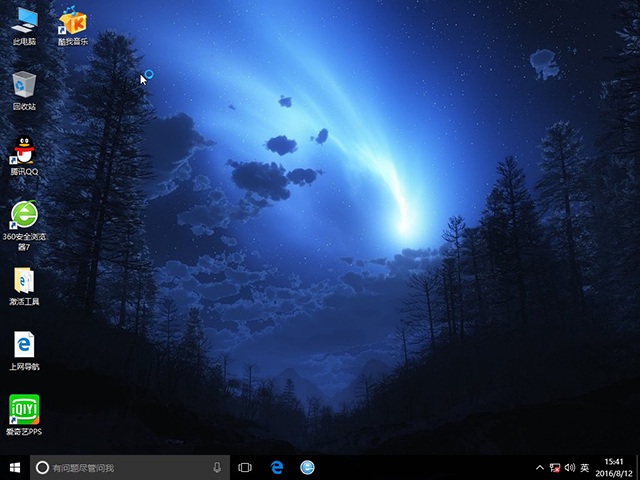
Task: Open the volume control speaker icon
Action: 569,467
